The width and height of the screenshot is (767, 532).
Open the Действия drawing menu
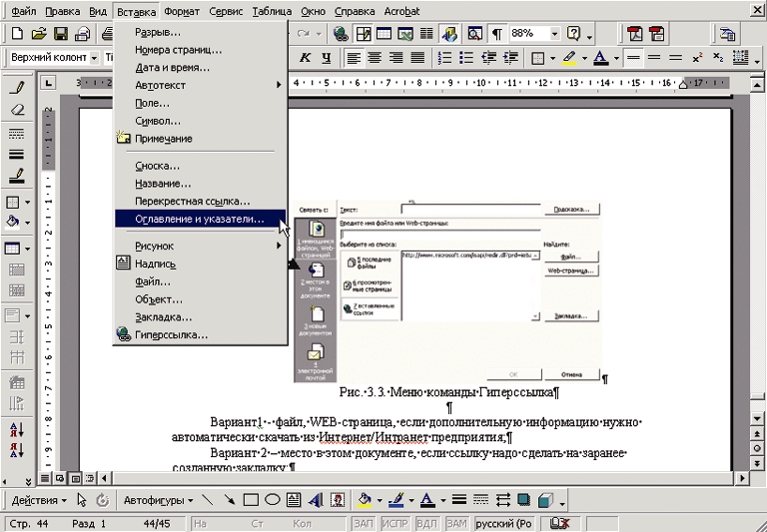point(39,500)
